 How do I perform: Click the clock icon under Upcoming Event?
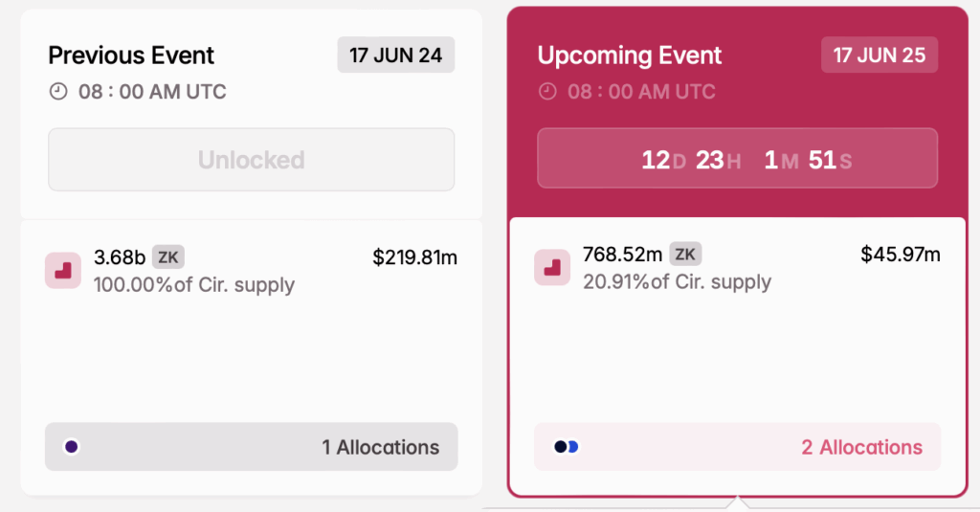tap(547, 92)
